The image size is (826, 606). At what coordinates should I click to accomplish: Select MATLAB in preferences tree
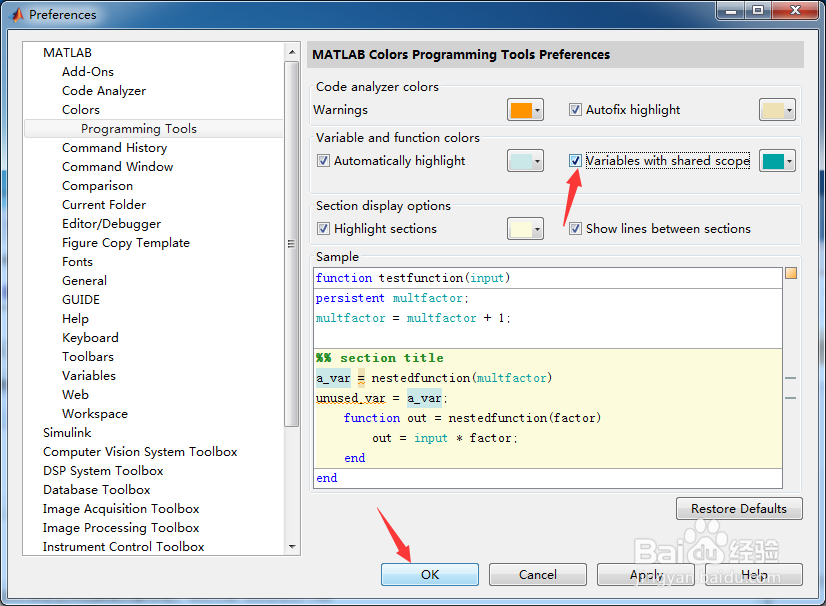[67, 53]
